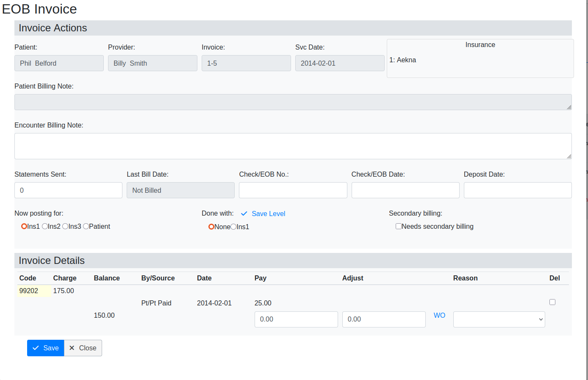
Task: Select the None done-with radio button
Action: coord(211,227)
